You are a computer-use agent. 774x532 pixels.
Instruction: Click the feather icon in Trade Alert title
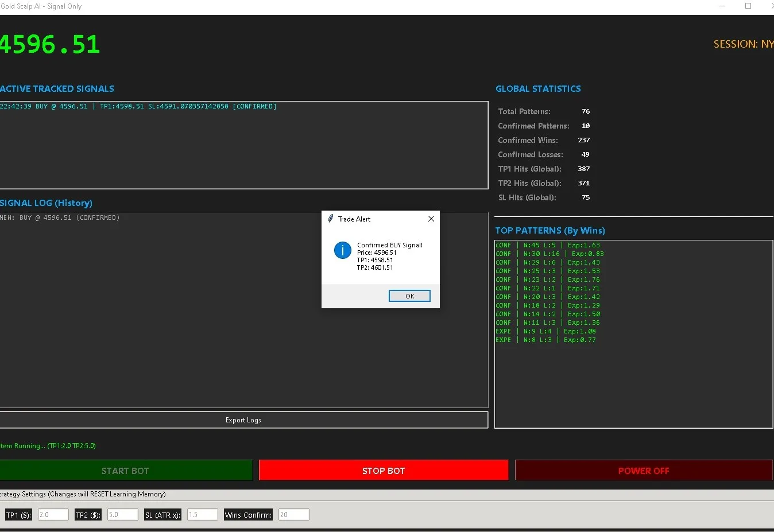pos(330,219)
